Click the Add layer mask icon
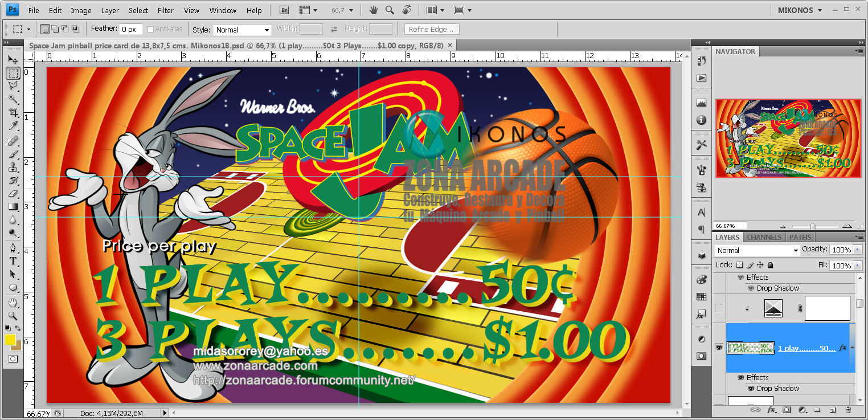The width and height of the screenshot is (868, 420). 787,410
